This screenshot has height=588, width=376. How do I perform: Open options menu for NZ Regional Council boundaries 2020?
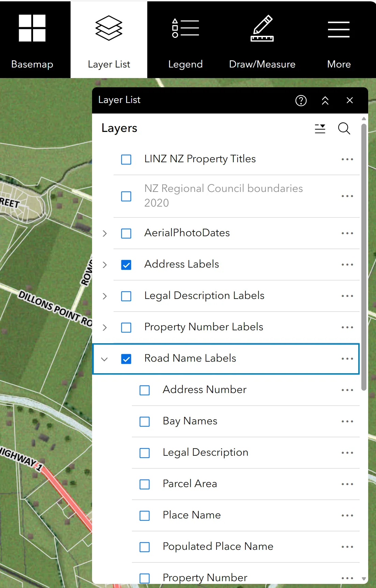[x=347, y=196]
